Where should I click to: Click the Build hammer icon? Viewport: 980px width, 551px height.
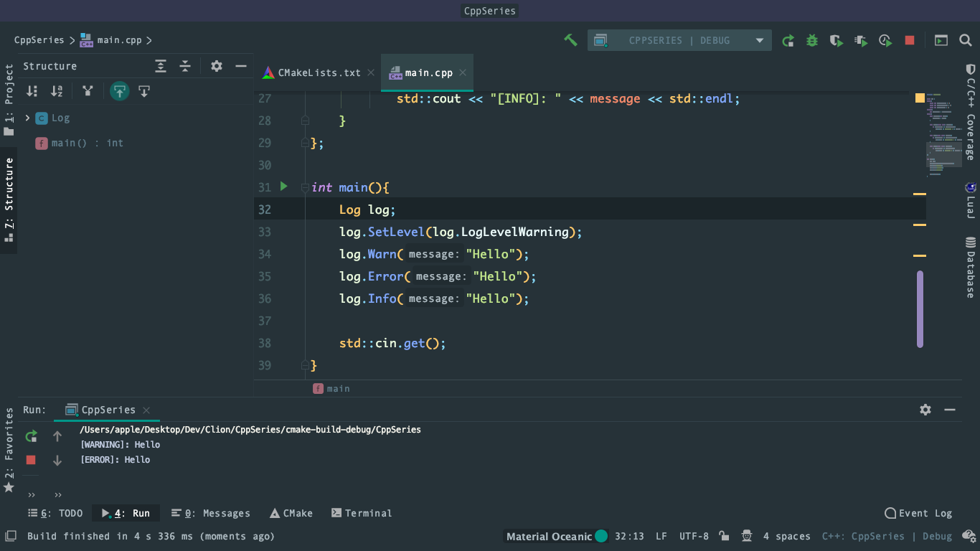click(x=570, y=40)
